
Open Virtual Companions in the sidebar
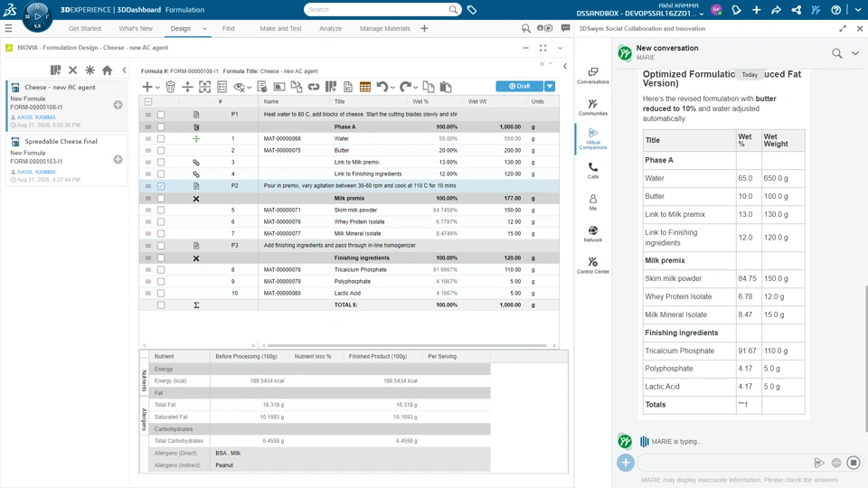click(593, 138)
